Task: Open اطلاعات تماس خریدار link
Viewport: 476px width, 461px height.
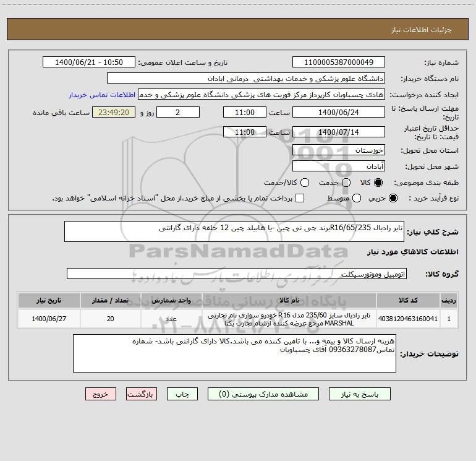Action: pyautogui.click(x=102, y=95)
